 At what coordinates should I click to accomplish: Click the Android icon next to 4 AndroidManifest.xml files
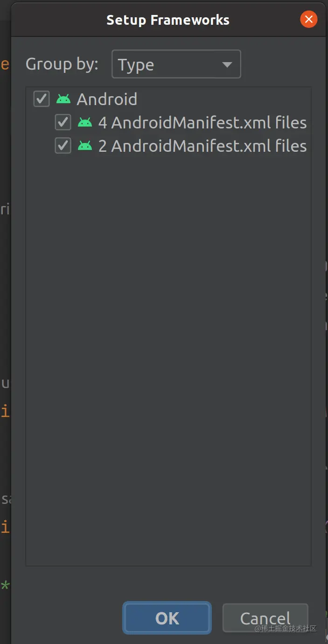click(85, 123)
